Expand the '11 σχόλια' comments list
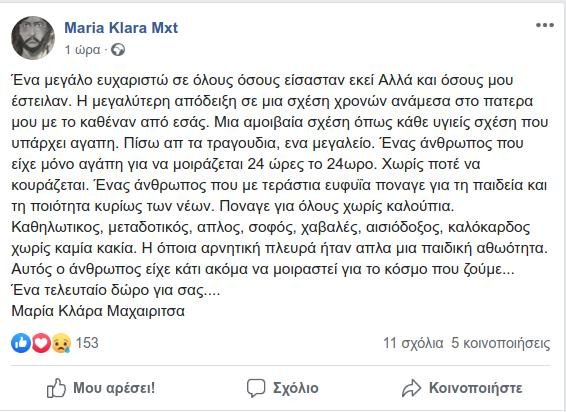566x412 pixels. [413, 343]
